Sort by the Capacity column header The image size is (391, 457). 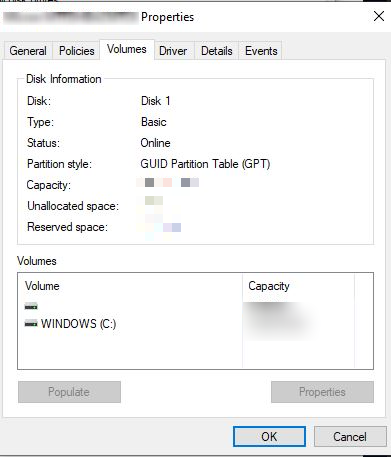[298, 286]
